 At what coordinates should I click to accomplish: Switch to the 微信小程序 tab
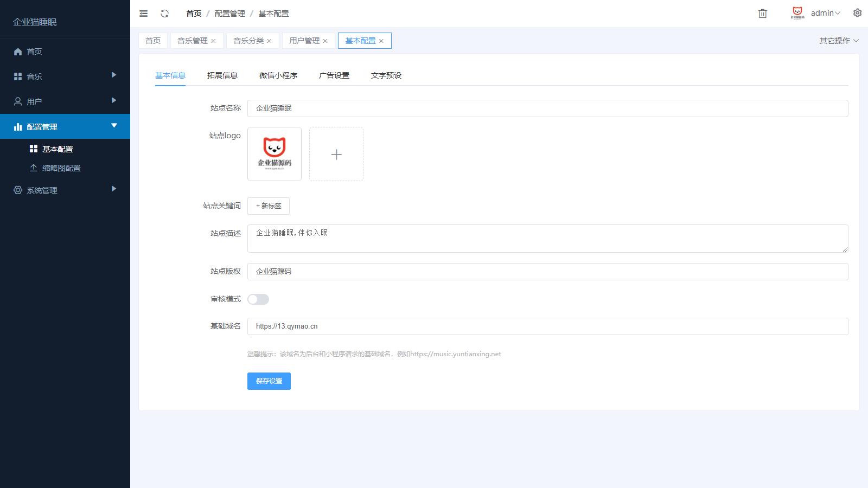[278, 75]
